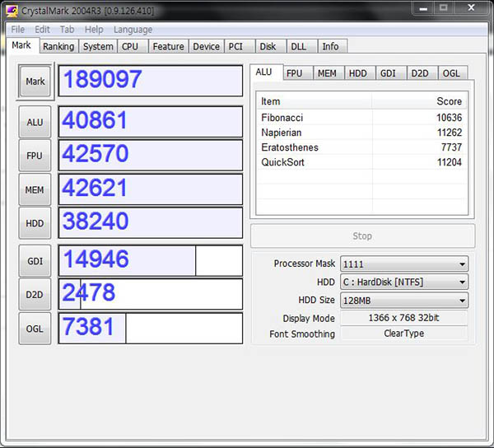
Task: Select the QuickSort row
Action: 361,162
